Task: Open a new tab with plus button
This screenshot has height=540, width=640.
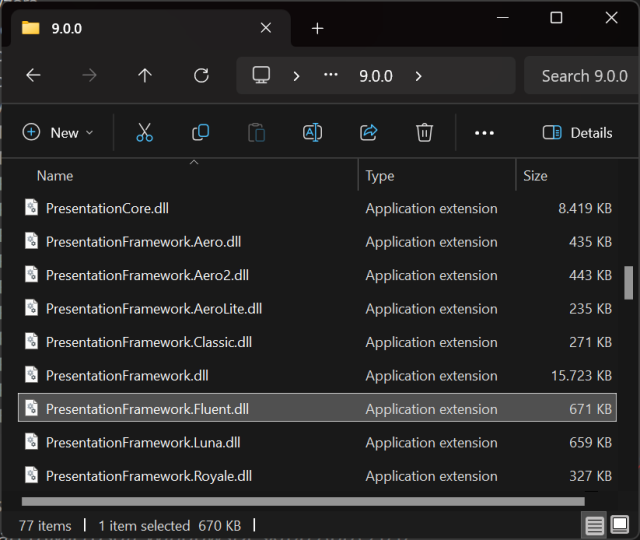Action: (317, 28)
